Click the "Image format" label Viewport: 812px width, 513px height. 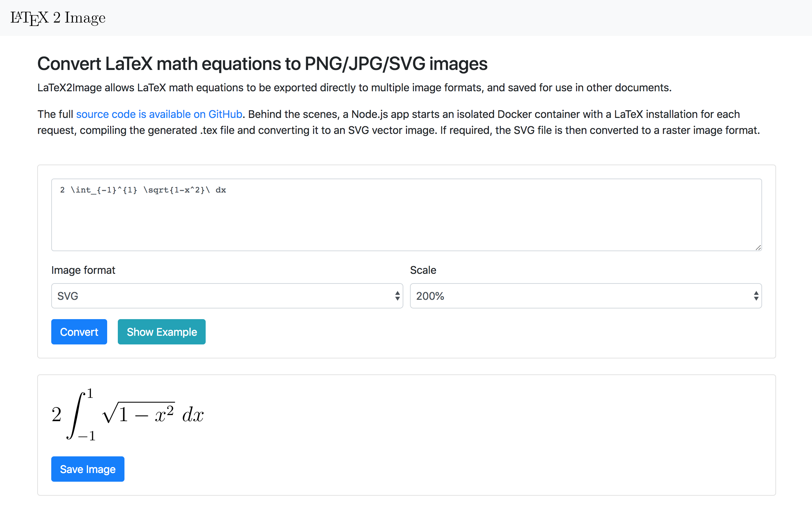[x=83, y=270]
